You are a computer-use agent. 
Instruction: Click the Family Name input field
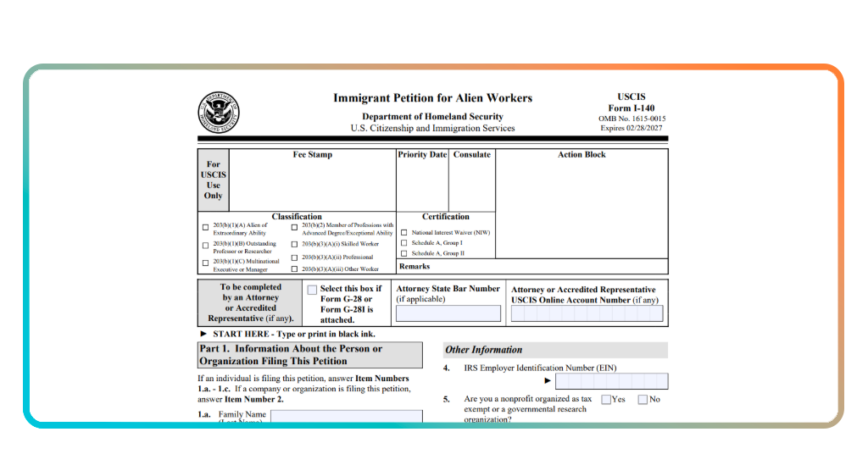pyautogui.click(x=347, y=416)
